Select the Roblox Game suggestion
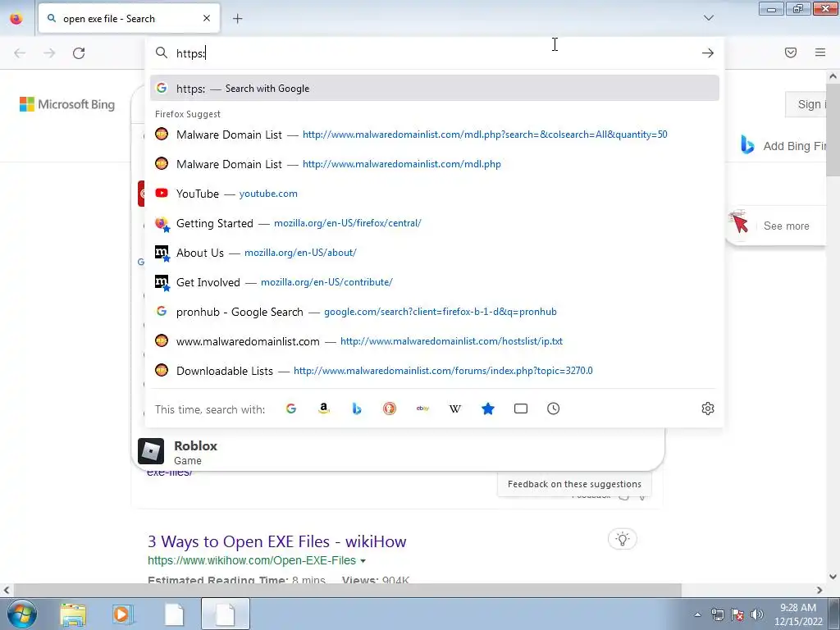 (398, 452)
